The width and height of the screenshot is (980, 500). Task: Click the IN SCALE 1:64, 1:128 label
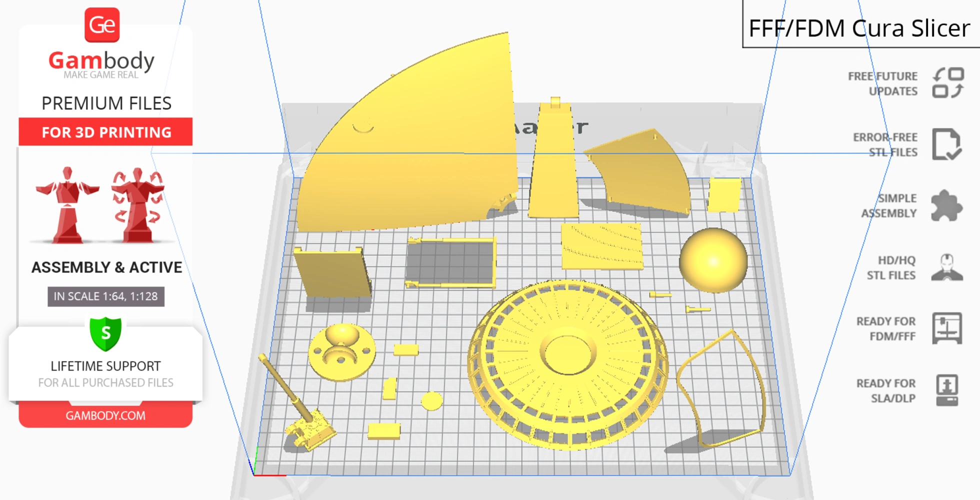pos(105,296)
